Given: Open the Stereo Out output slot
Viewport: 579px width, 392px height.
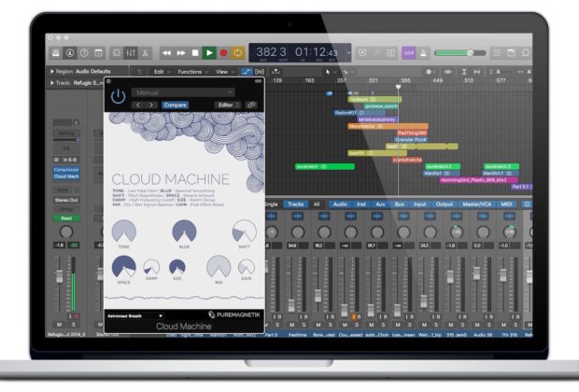Looking at the screenshot, I should coord(66,200).
